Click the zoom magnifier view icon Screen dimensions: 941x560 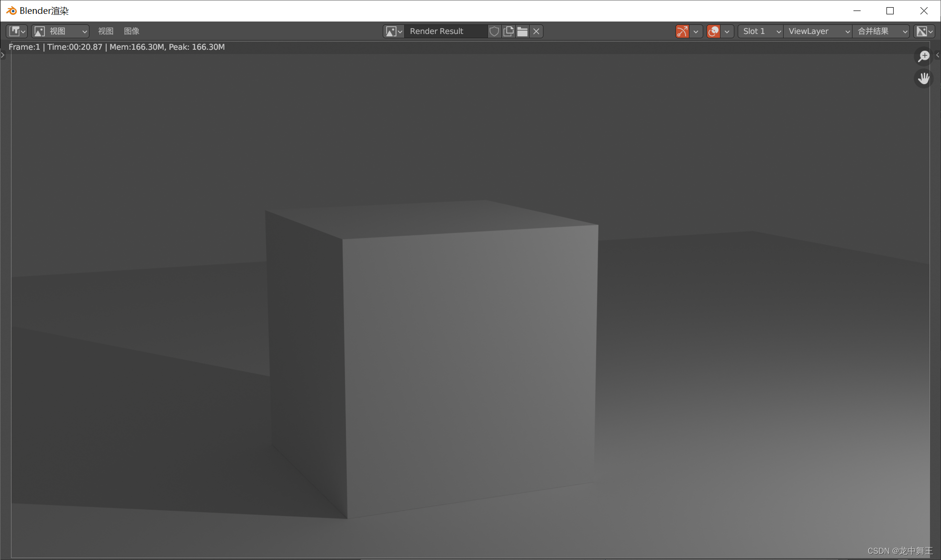(x=923, y=56)
